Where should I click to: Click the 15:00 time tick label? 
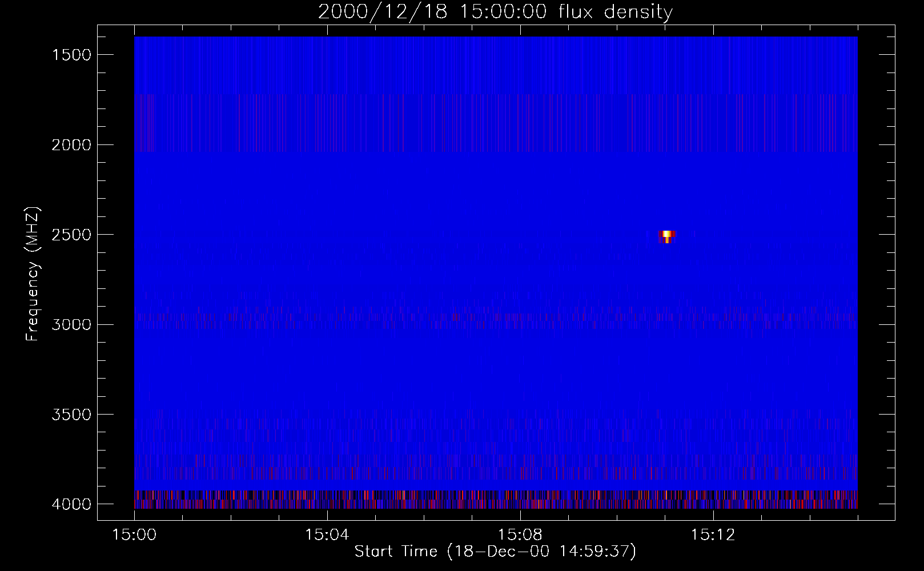(x=134, y=535)
